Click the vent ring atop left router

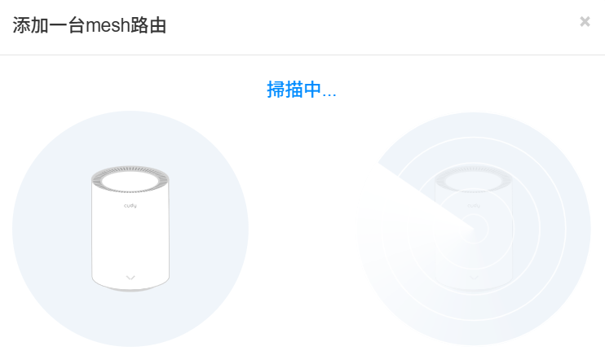[130, 179]
